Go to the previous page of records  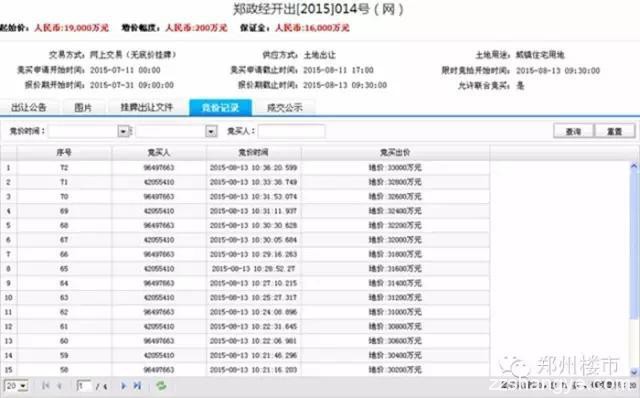pos(60,385)
